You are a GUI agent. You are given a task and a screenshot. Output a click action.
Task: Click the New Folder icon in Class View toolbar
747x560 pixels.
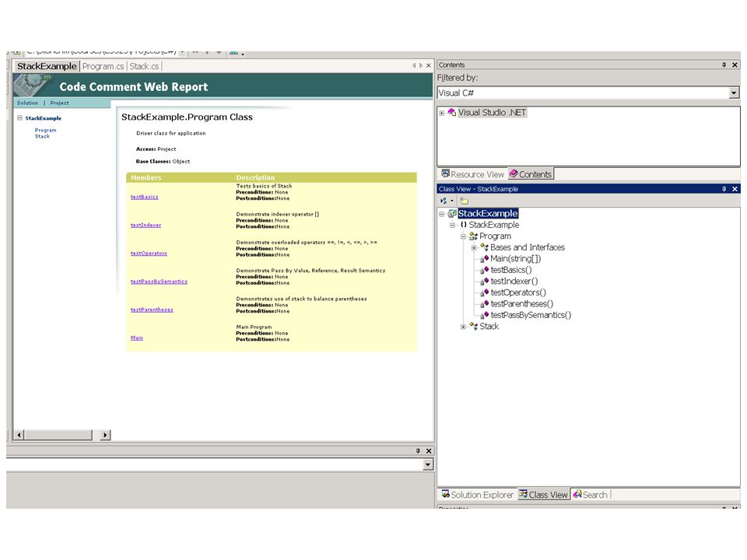tap(465, 201)
